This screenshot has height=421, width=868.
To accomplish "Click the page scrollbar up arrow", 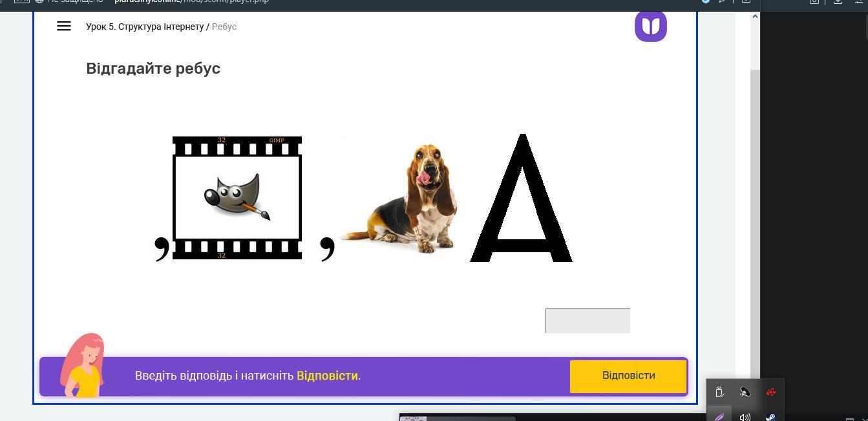I will tap(755, 16).
